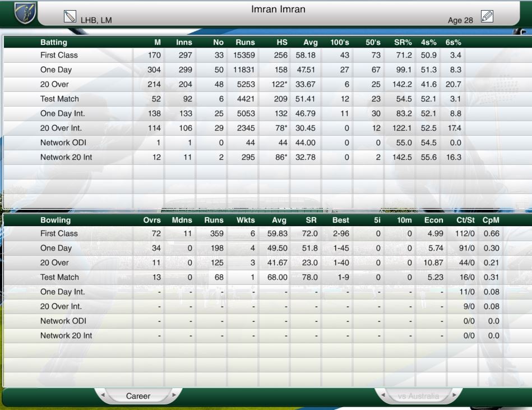Click 20 Over high score 122*
The width and height of the screenshot is (532, 410).
279,84
